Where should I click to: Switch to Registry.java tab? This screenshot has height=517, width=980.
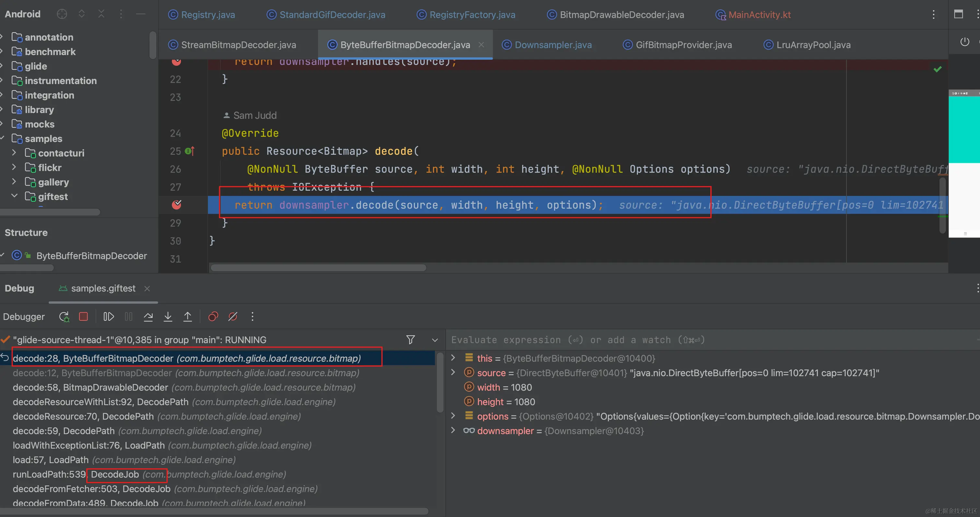tap(202, 15)
